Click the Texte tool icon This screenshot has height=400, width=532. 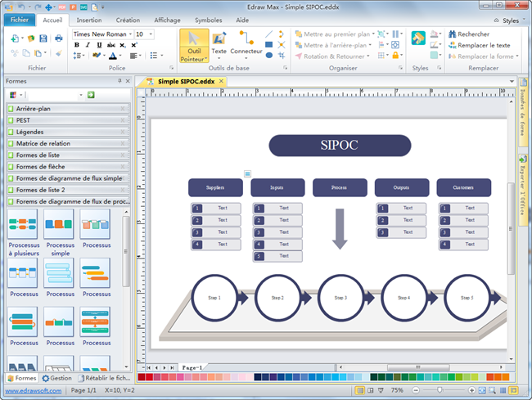[219, 39]
